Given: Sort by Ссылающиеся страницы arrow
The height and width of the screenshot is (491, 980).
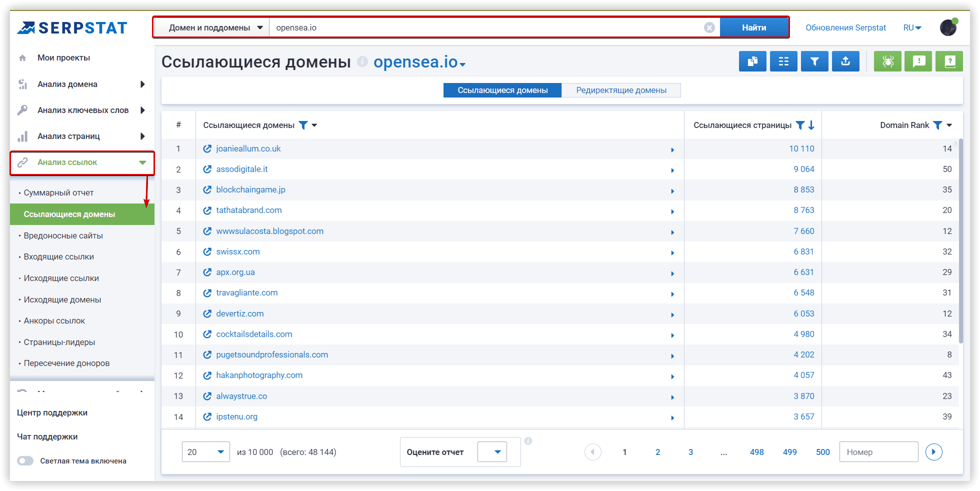Looking at the screenshot, I should click(811, 125).
